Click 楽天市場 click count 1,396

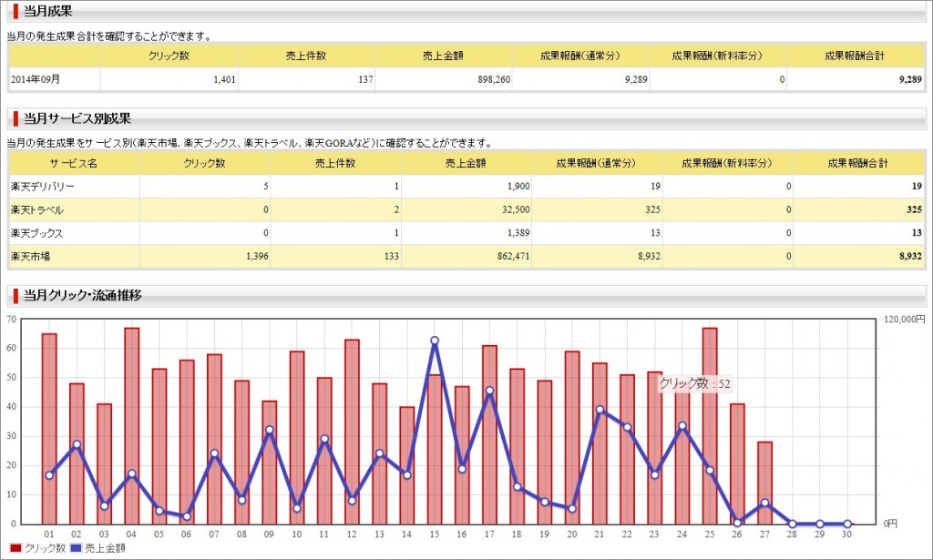(257, 256)
